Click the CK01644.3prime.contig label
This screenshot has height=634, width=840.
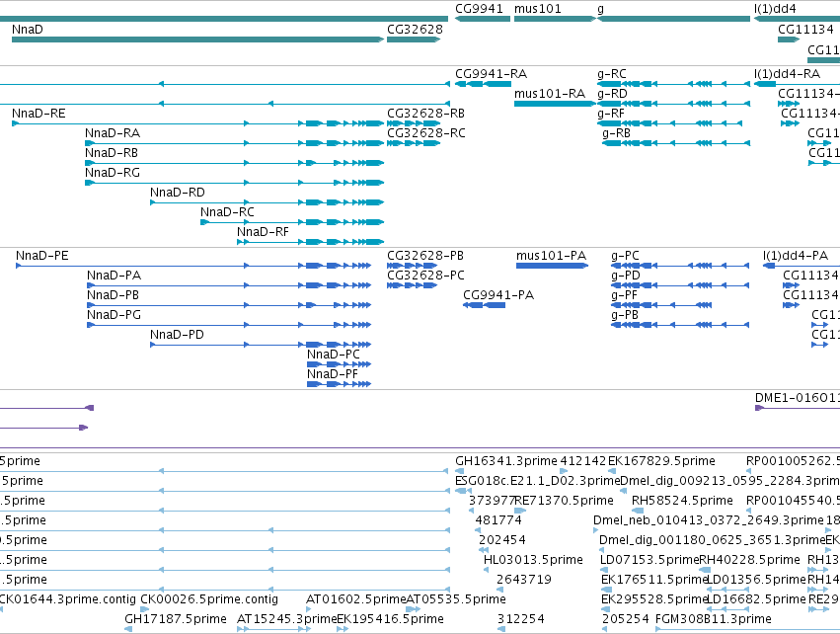pos(67,600)
